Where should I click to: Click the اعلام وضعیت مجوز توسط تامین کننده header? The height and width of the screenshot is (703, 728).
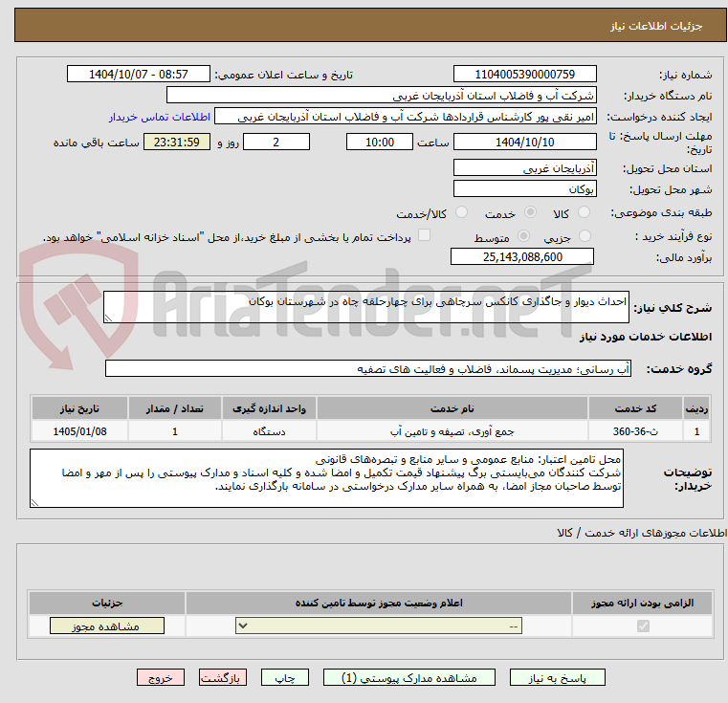point(379,603)
